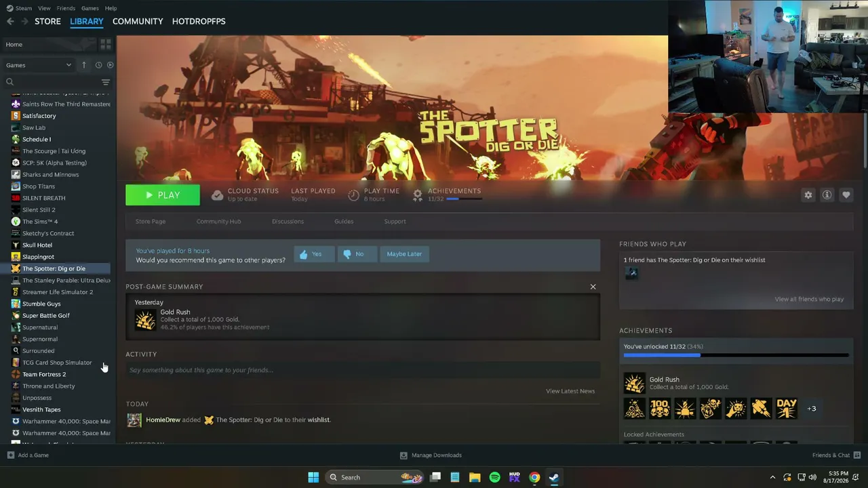Screen dimensions: 868x488
Task: Open the Library Home button
Action: point(49,45)
